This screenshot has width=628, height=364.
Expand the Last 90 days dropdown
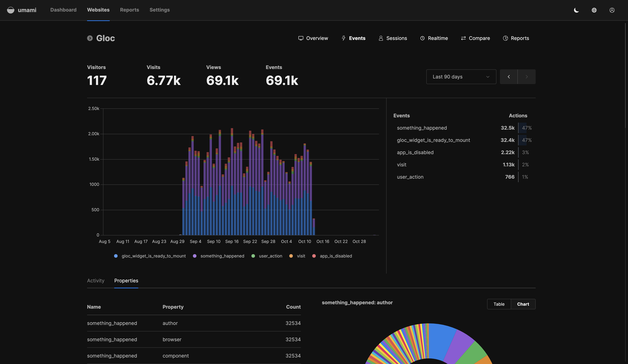(x=461, y=77)
